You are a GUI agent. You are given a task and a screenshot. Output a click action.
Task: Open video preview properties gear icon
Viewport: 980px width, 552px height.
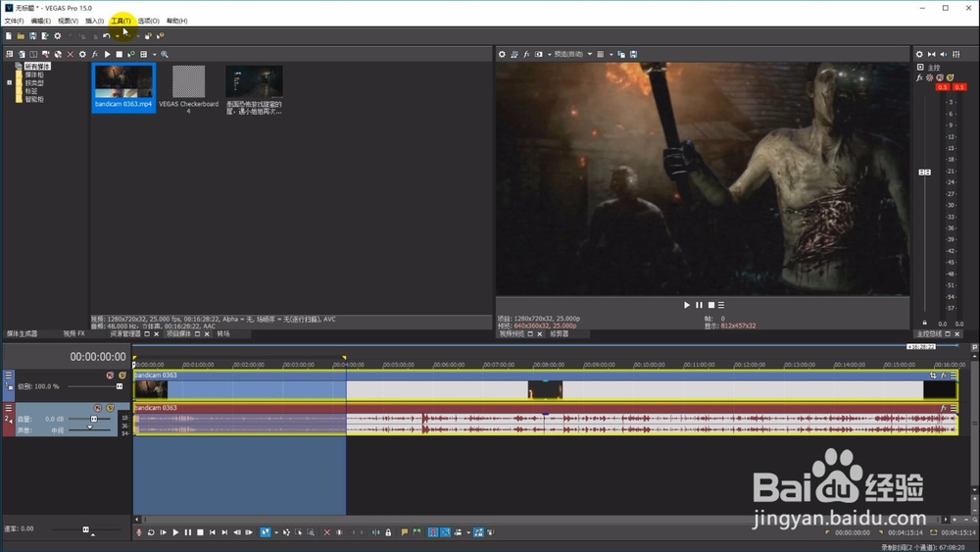click(x=502, y=54)
